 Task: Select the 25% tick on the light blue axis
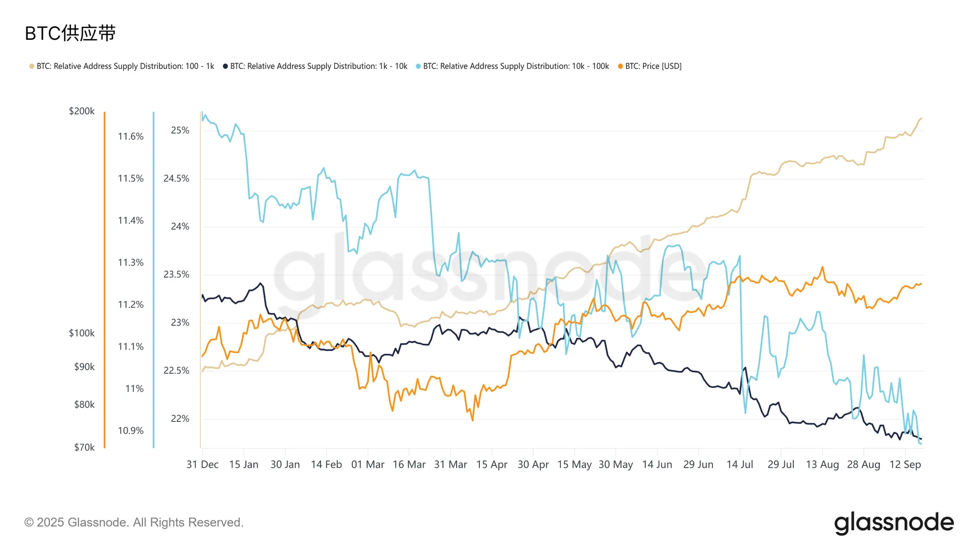tap(180, 131)
